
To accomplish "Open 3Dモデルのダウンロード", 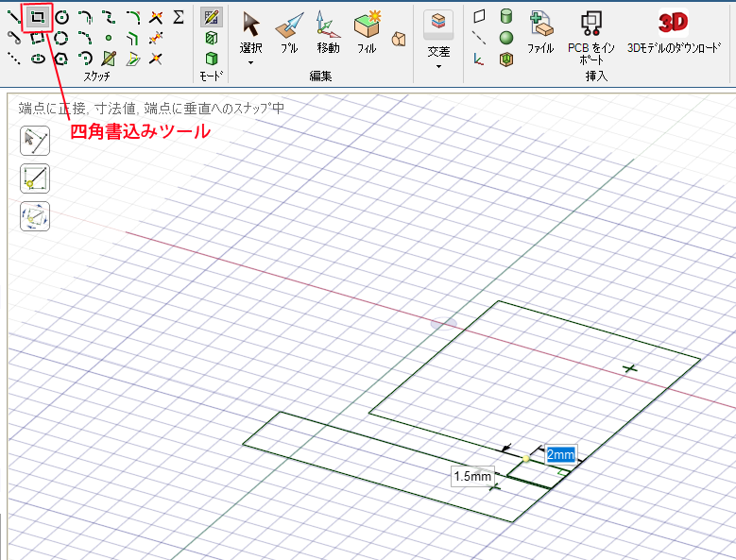I will point(674,32).
